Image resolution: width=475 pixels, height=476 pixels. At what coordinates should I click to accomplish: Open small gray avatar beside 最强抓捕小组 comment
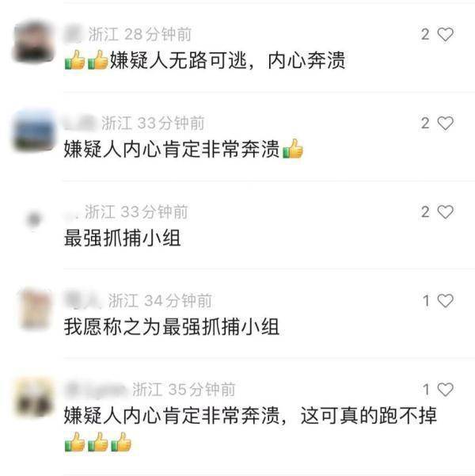pos(34,219)
